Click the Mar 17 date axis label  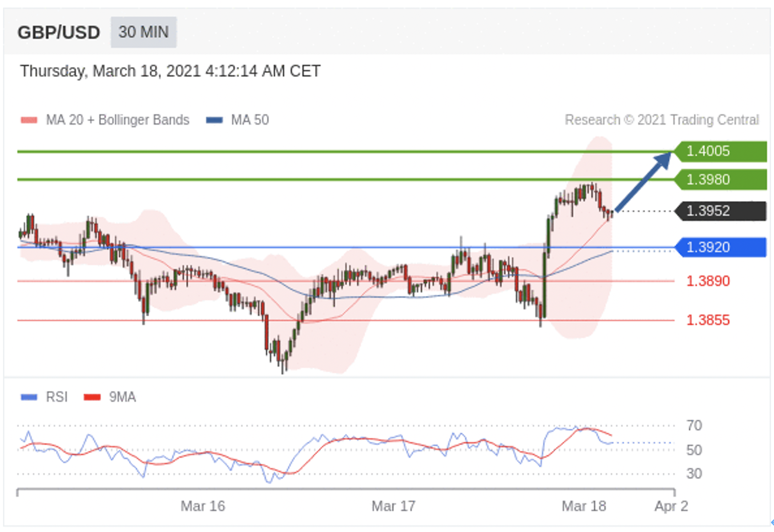(x=394, y=506)
